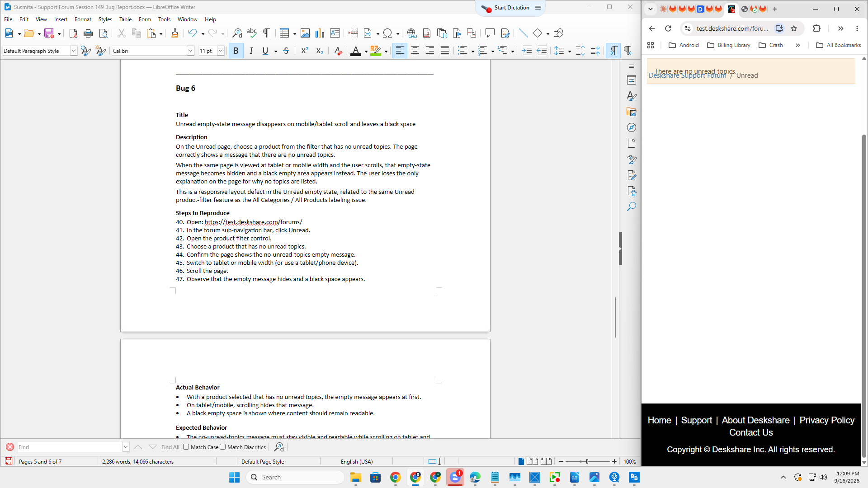Open Find history dropdown
The width and height of the screenshot is (868, 488).
click(126, 447)
